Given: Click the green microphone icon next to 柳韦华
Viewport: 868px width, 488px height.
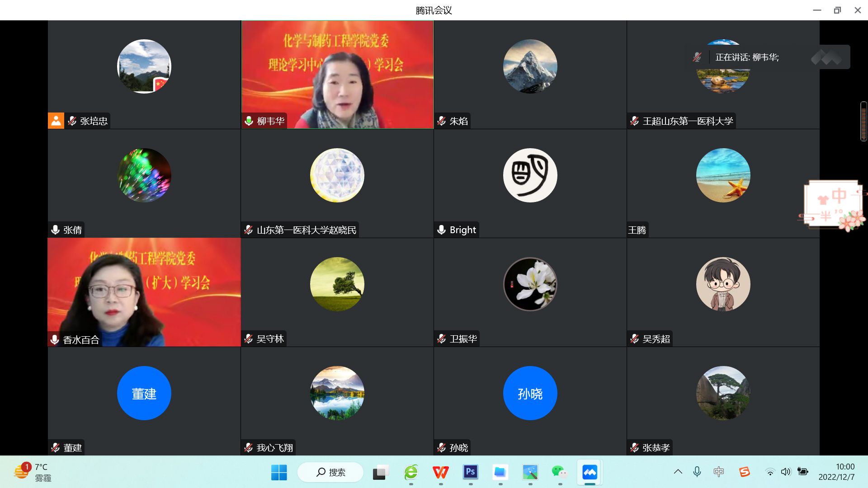Looking at the screenshot, I should (249, 121).
